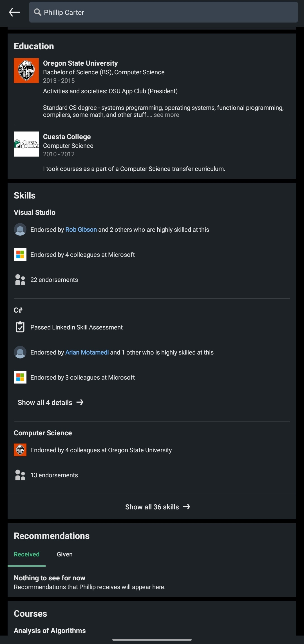Tap the bottom navigation gesture handle
304x644 pixels.
click(x=152, y=640)
